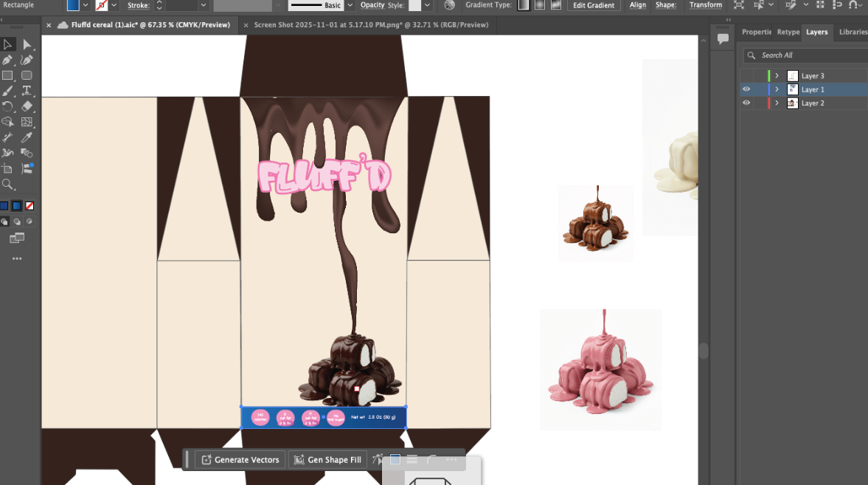The image size is (868, 485).
Task: Switch to Fluffd cereal document tab
Action: pyautogui.click(x=150, y=25)
